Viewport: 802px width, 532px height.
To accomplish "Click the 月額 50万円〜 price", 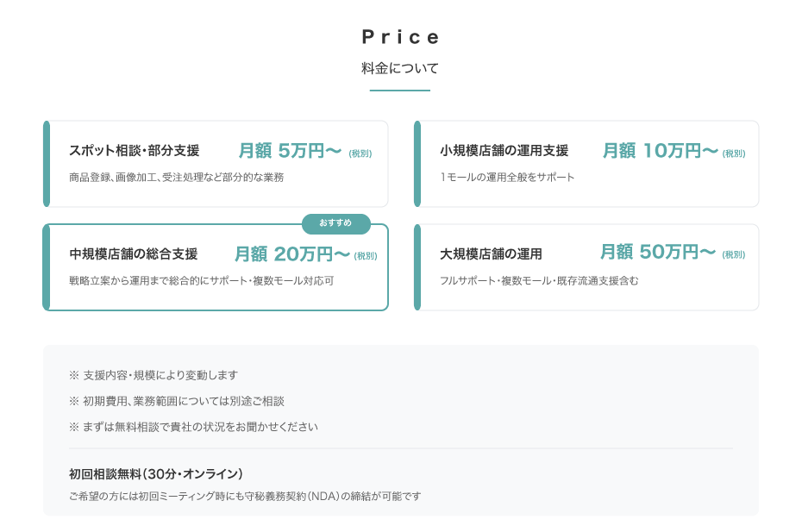I will coord(658,252).
